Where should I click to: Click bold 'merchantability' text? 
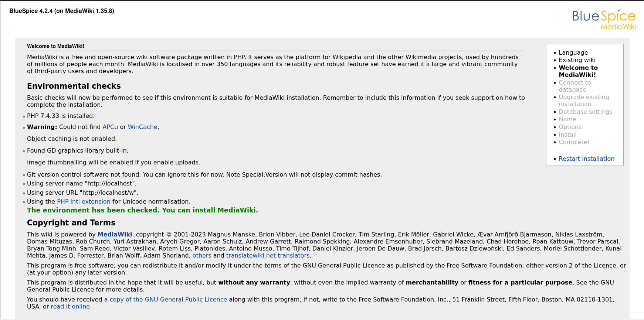432,282
